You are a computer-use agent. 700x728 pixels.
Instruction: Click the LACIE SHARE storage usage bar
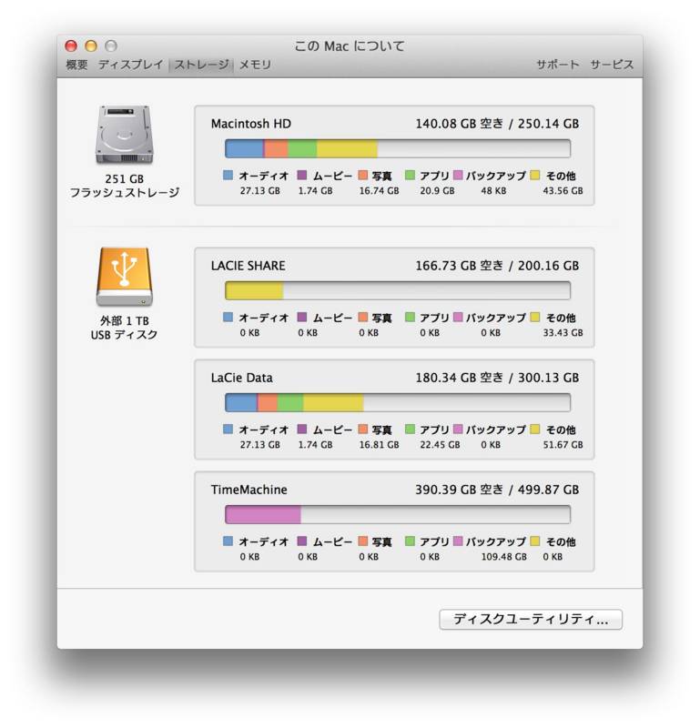tap(398, 290)
